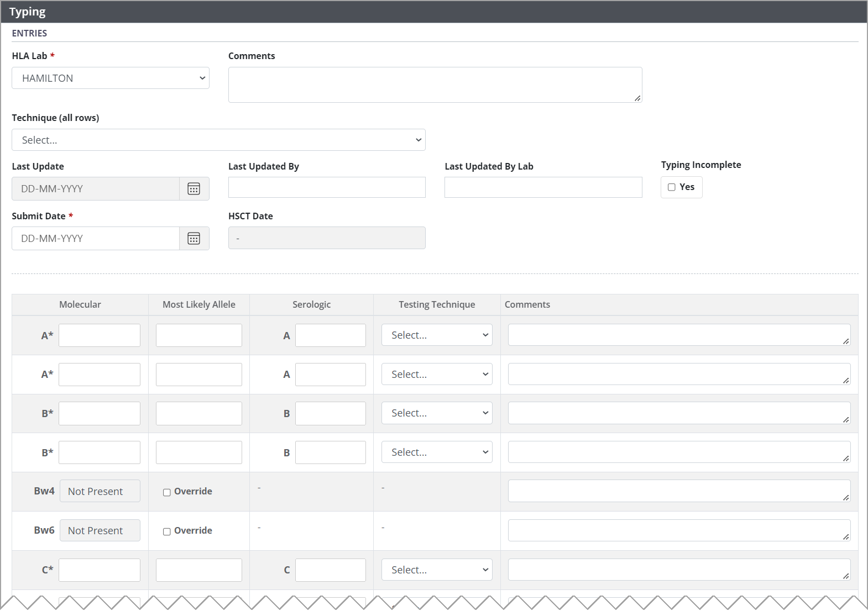Click Comments box in first B* row
The height and width of the screenshot is (611, 868).
point(679,413)
